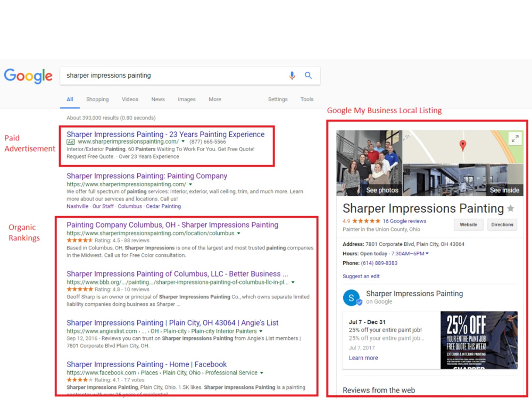This screenshot has width=532, height=399.
Task: Open the See photos team thumbnail
Action: [x=369, y=163]
